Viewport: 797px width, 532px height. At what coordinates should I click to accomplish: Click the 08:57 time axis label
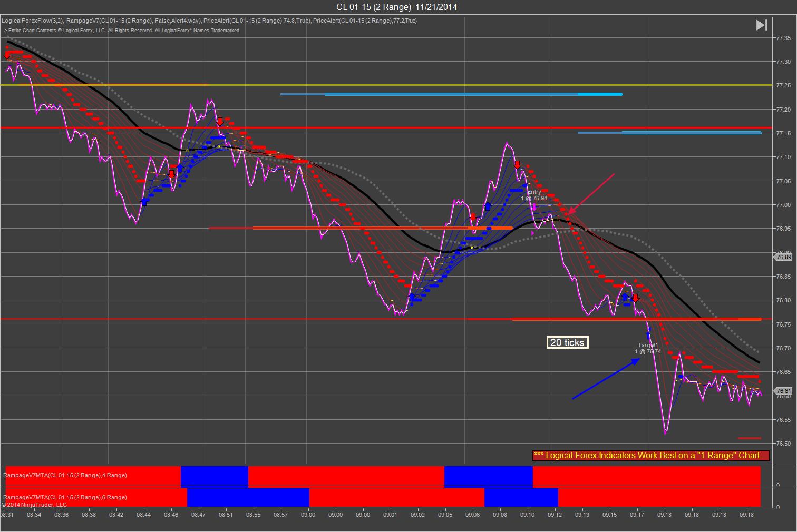coord(281,515)
